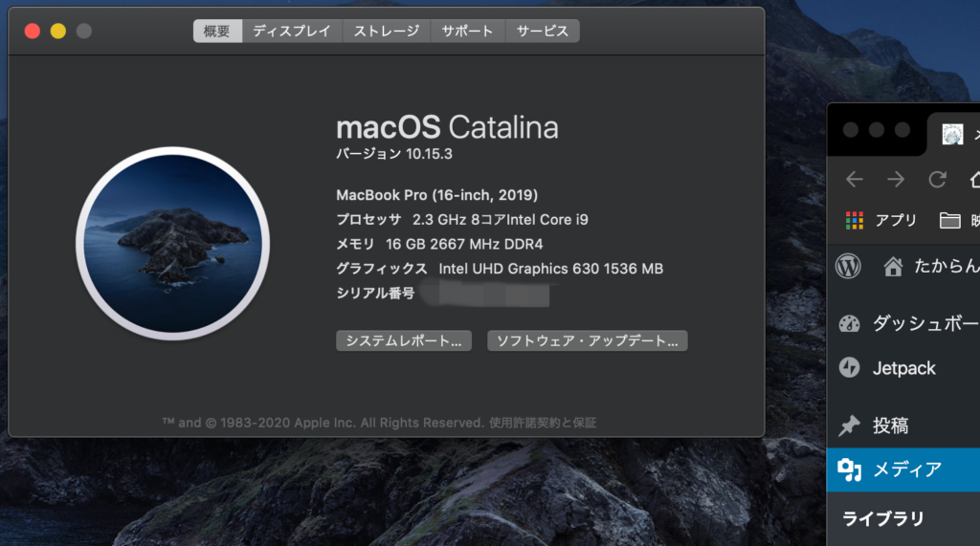Image resolution: width=980 pixels, height=546 pixels.
Task: Click 2.3 GHz 8コアIntel Core i9 text
Action: (500, 219)
